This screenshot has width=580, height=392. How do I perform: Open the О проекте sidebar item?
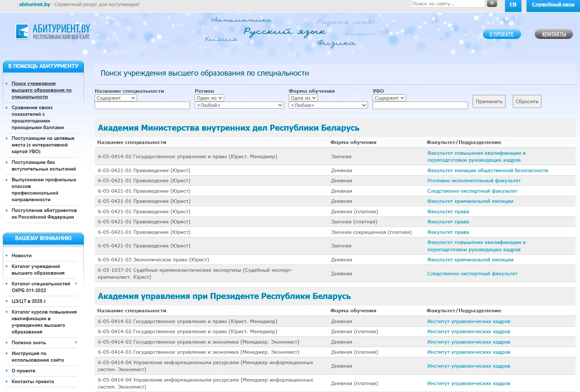click(x=23, y=371)
